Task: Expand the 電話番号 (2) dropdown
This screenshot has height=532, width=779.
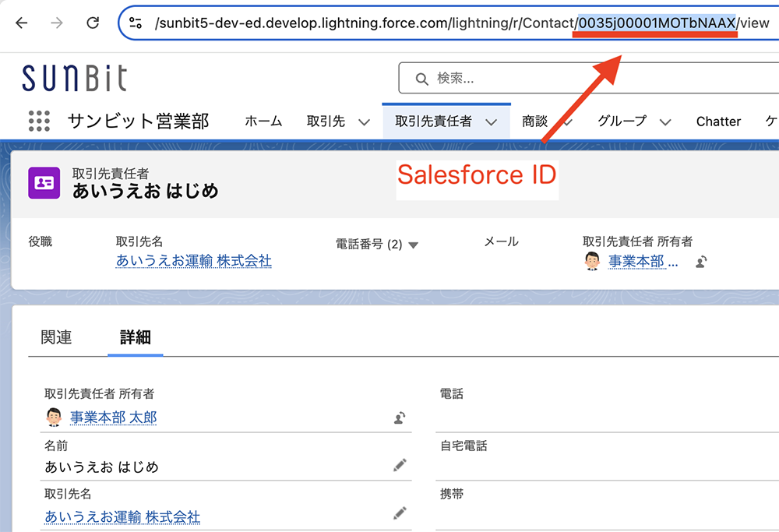Action: [x=413, y=245]
